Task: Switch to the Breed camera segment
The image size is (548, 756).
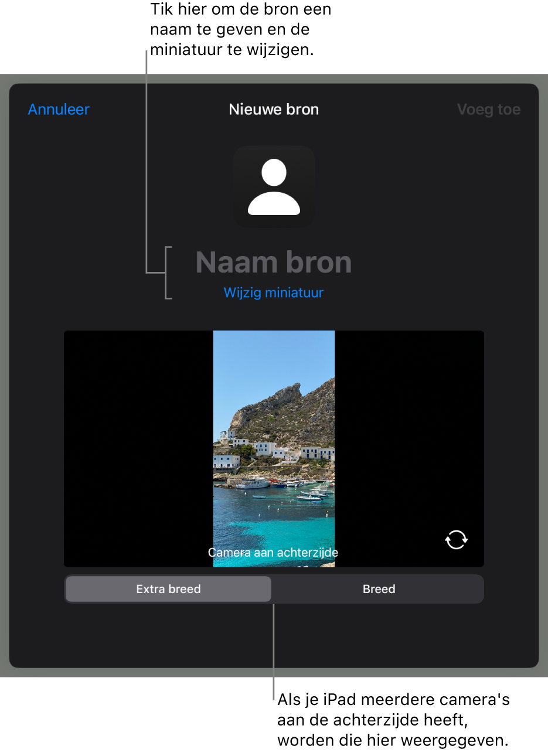Action: [379, 589]
